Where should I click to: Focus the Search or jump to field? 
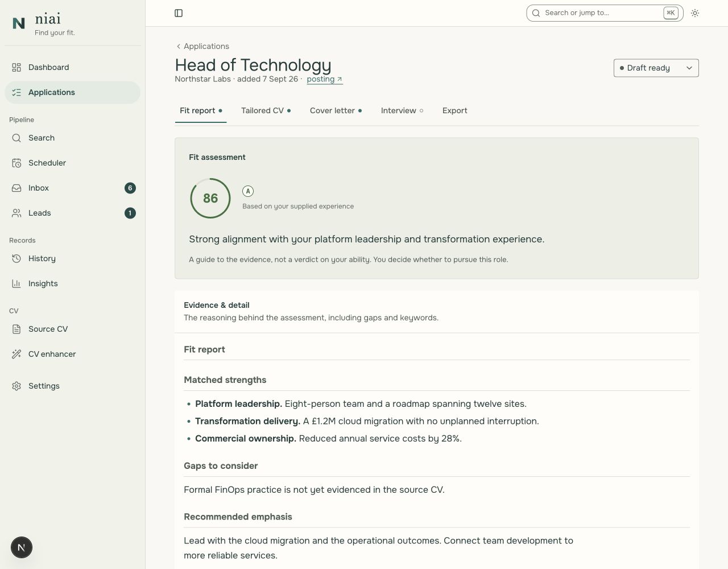[x=605, y=13]
